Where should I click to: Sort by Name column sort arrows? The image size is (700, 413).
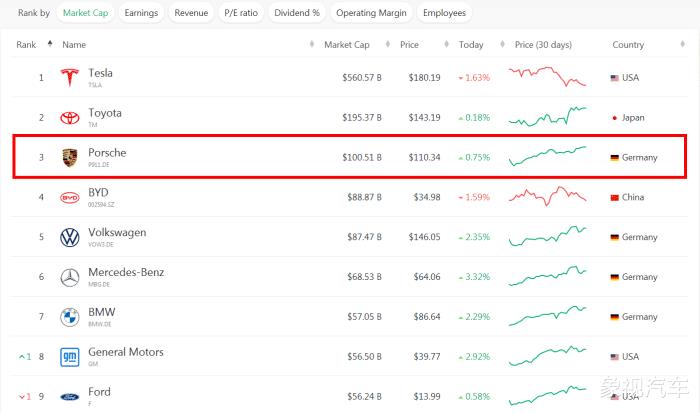pos(312,44)
